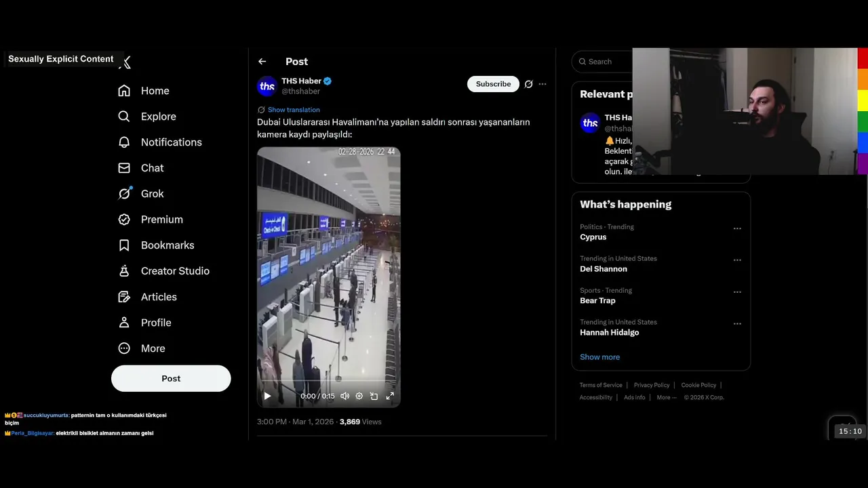The height and width of the screenshot is (488, 868).
Task: Click the @thshaber handle under name
Action: 300,91
